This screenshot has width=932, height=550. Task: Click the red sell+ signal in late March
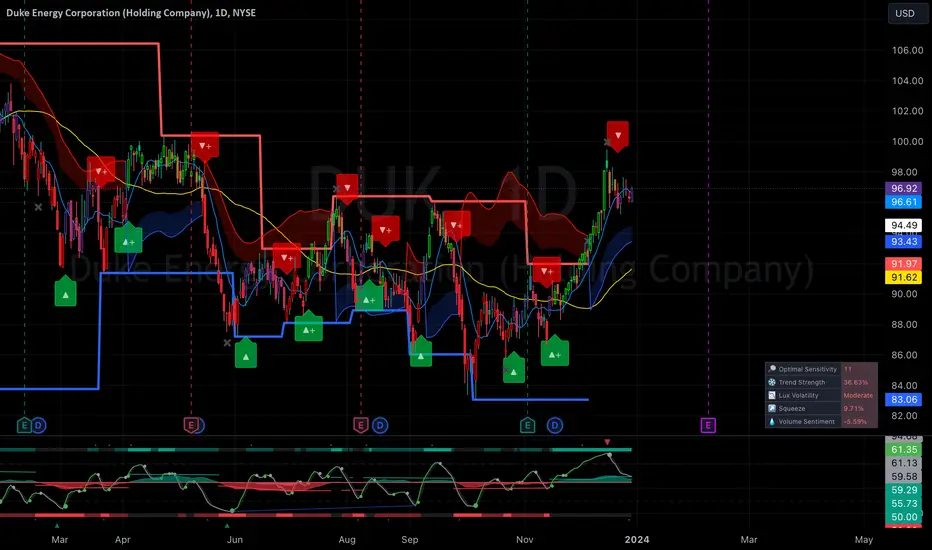click(101, 171)
